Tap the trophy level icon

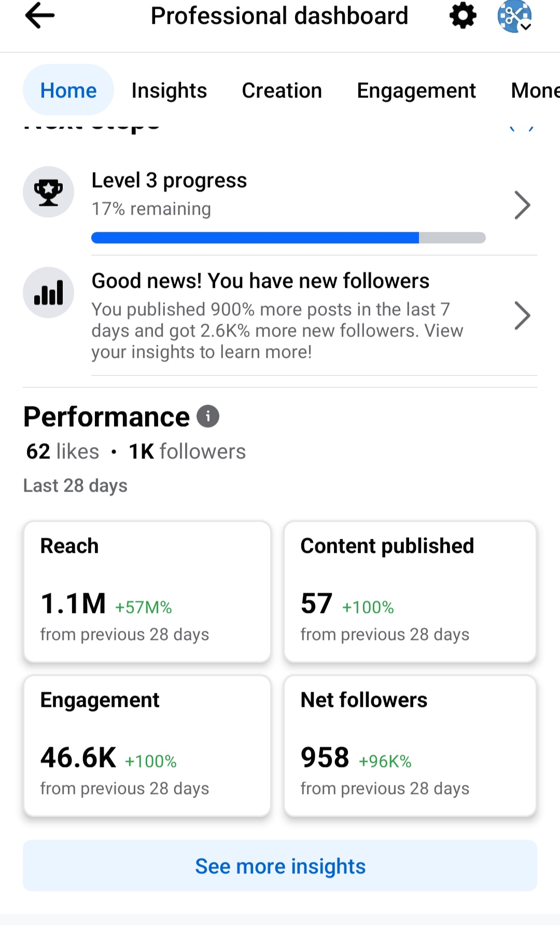click(x=49, y=192)
